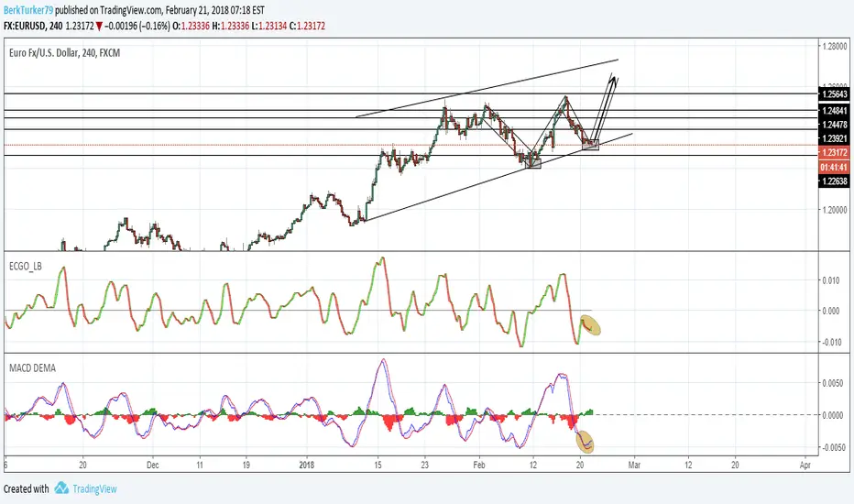The height and width of the screenshot is (504, 854).
Task: Click the red 1.23172 current price label
Action: point(834,152)
